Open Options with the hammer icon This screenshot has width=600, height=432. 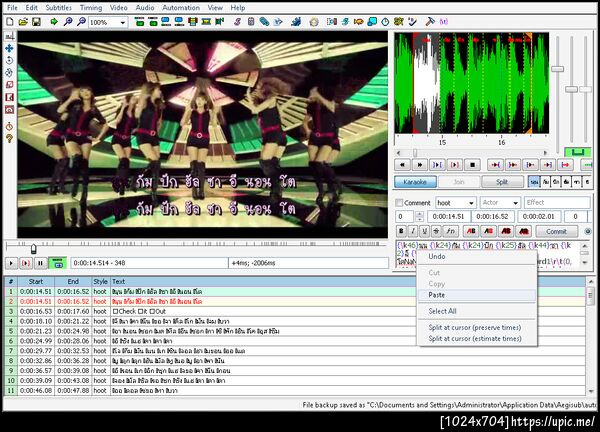pos(430,22)
